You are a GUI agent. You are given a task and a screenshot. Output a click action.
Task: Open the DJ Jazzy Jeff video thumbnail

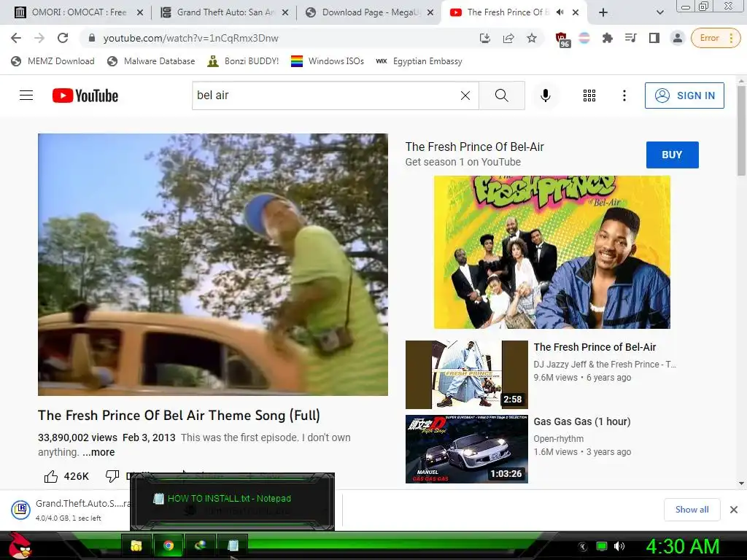[466, 375]
